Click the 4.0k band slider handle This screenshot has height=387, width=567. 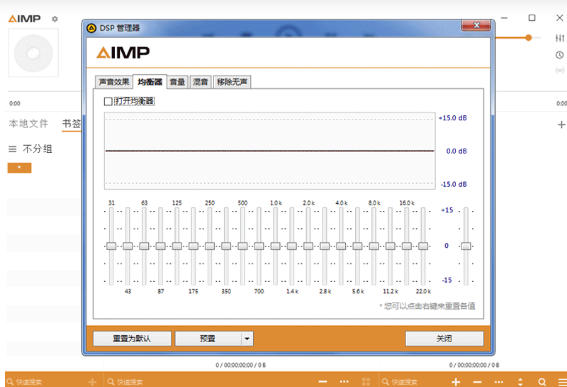point(341,246)
